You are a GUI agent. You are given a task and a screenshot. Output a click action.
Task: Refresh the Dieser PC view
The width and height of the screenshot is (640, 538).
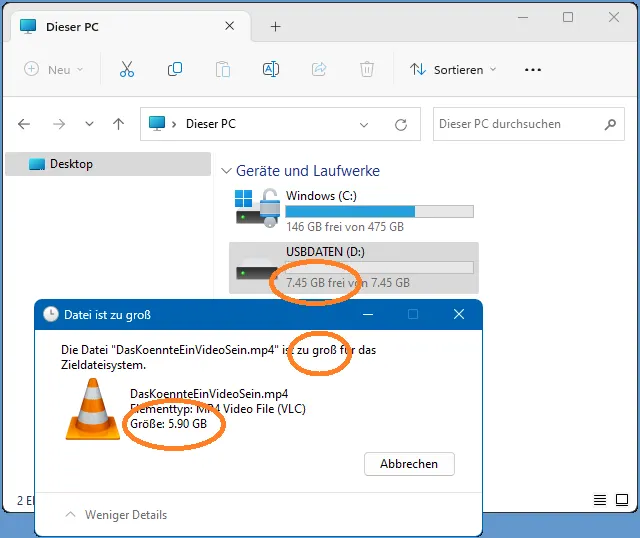401,124
